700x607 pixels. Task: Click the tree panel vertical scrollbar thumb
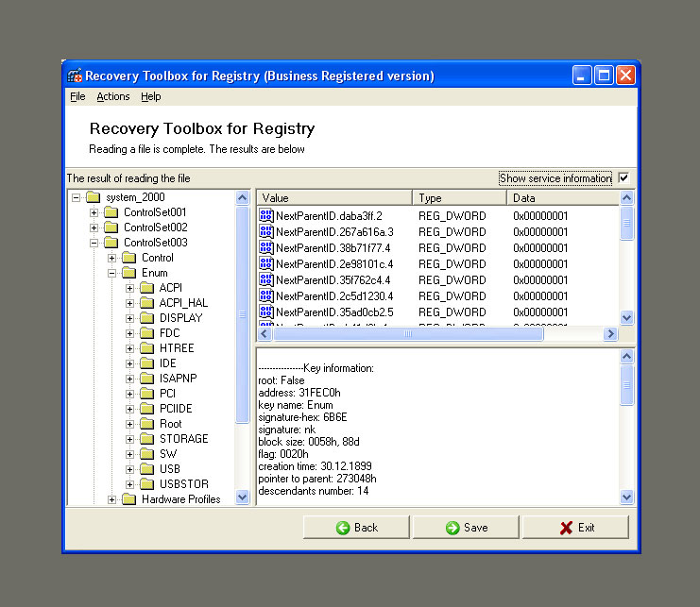click(243, 314)
